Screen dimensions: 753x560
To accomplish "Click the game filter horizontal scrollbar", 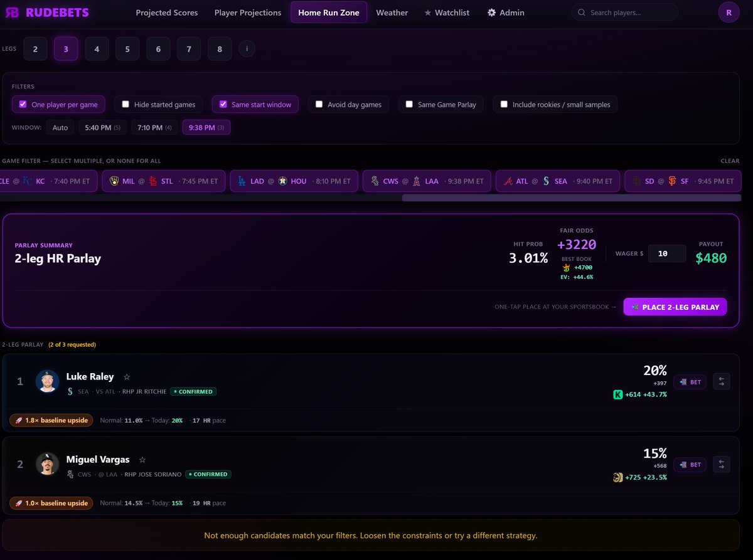I will coord(572,198).
